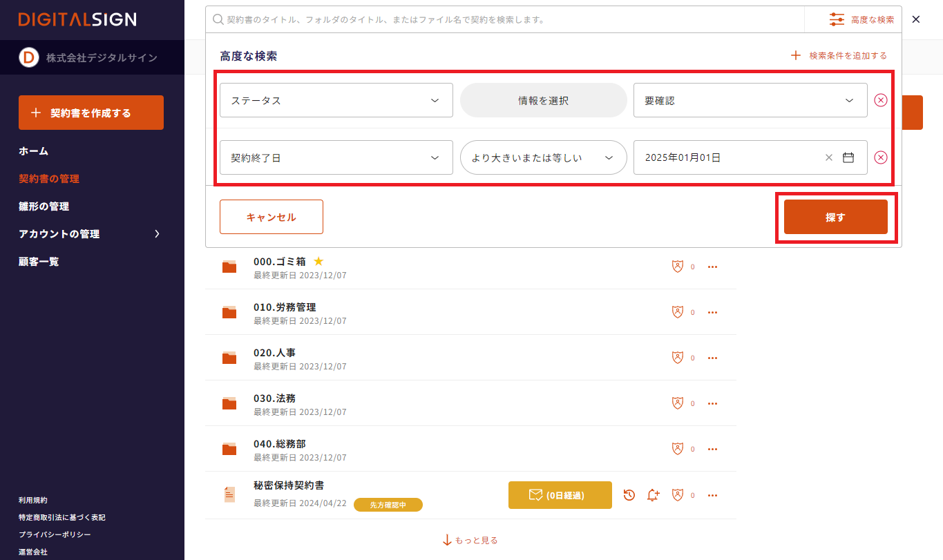Remove the 契約終了日 search condition row

881,157
